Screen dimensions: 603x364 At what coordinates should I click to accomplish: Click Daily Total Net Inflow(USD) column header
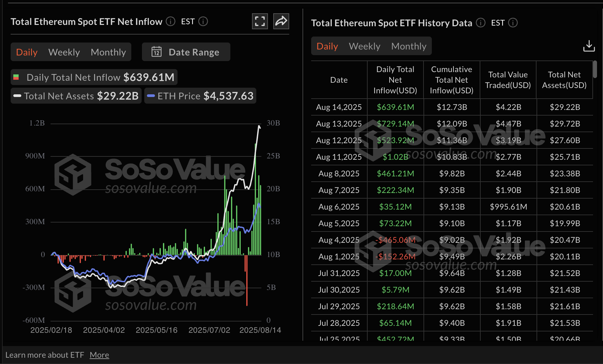395,80
